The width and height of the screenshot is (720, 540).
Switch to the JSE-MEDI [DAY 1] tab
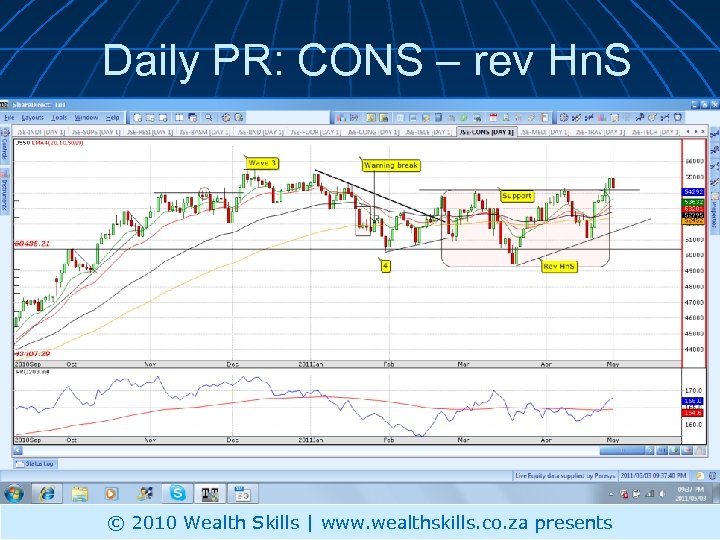[544, 132]
